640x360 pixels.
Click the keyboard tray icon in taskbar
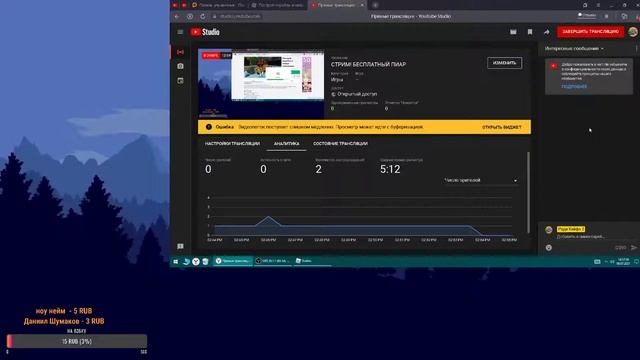click(x=597, y=261)
